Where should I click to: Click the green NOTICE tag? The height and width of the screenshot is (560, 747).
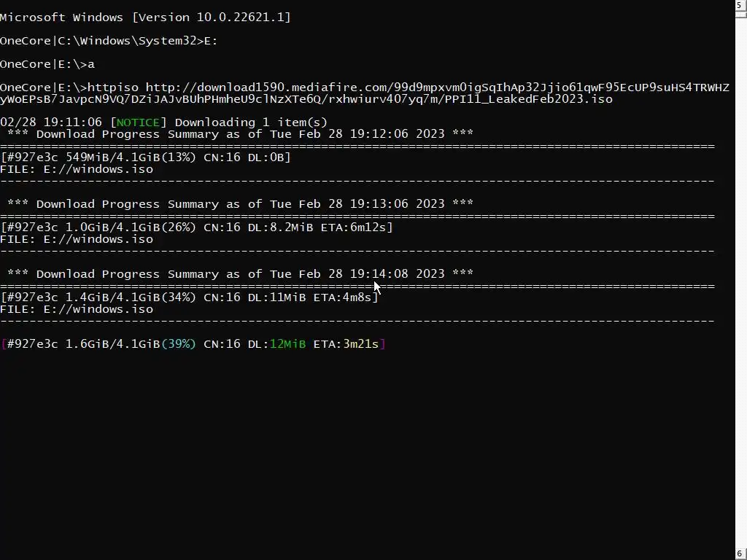click(138, 122)
